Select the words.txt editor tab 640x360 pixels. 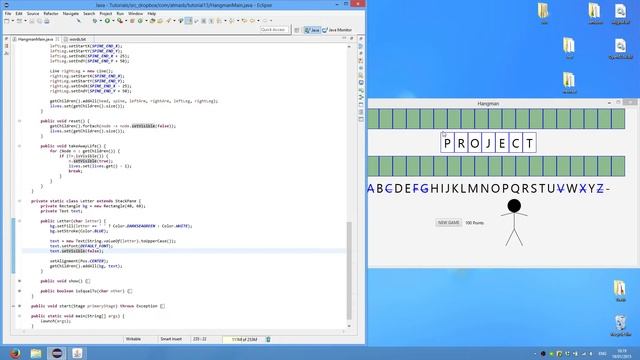tap(78, 39)
